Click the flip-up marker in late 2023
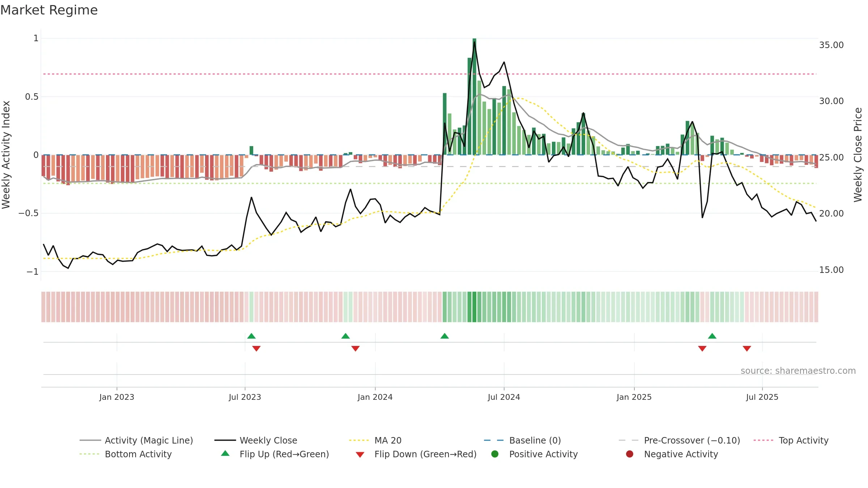 pos(345,336)
